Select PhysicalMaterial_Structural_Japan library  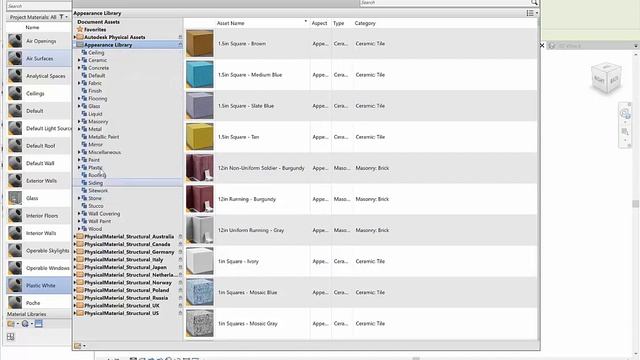click(125, 267)
